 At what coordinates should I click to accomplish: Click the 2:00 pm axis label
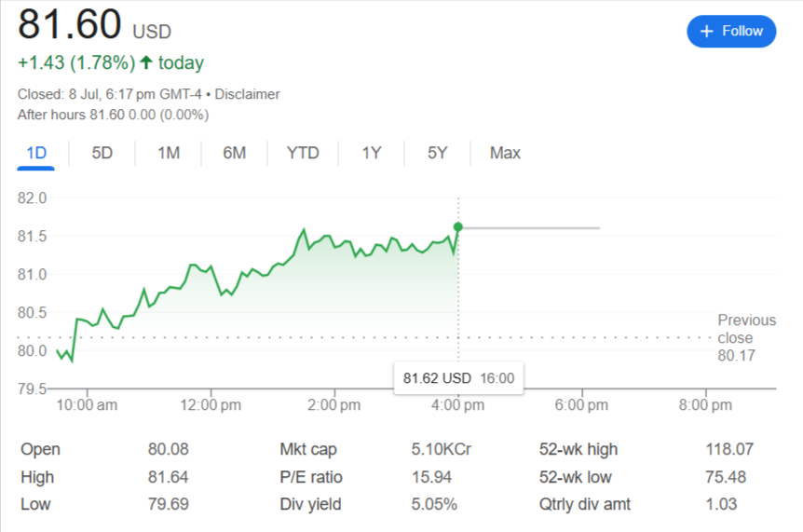[333, 405]
